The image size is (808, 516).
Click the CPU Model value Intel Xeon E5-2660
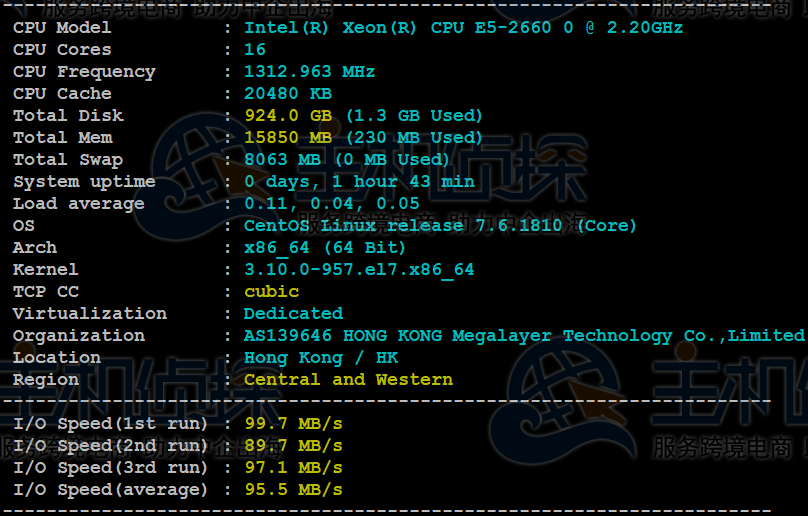pos(463,28)
